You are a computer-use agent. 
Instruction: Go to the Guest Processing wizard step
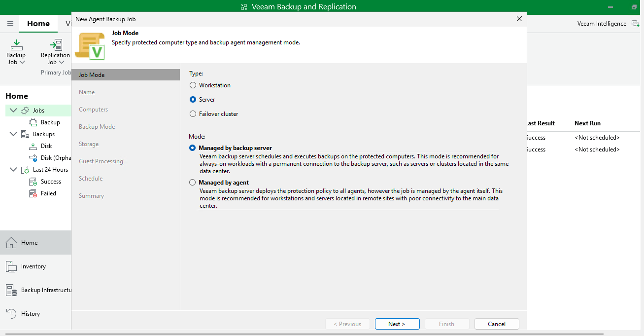(101, 161)
